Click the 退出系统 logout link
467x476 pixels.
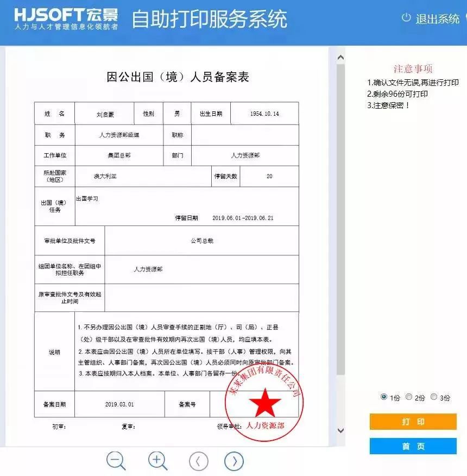(x=438, y=17)
